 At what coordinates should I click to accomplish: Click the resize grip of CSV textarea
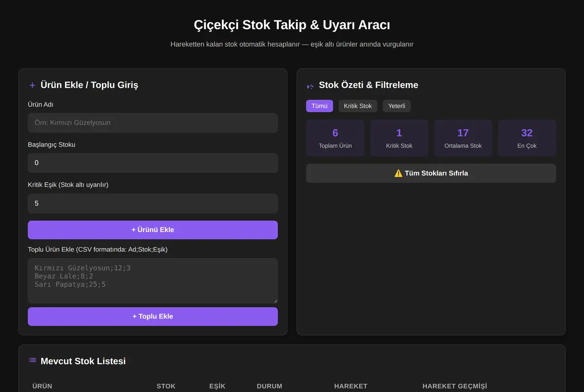[x=275, y=301]
